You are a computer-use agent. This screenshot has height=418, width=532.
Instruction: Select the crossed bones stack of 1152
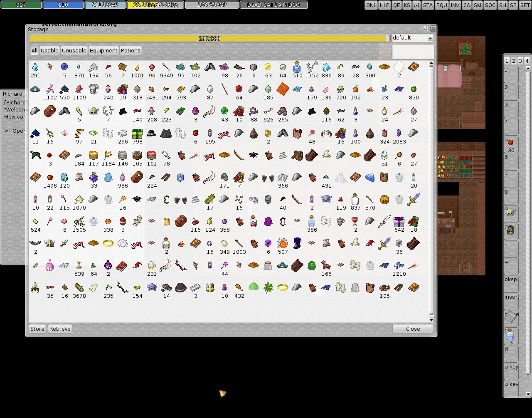[312, 67]
